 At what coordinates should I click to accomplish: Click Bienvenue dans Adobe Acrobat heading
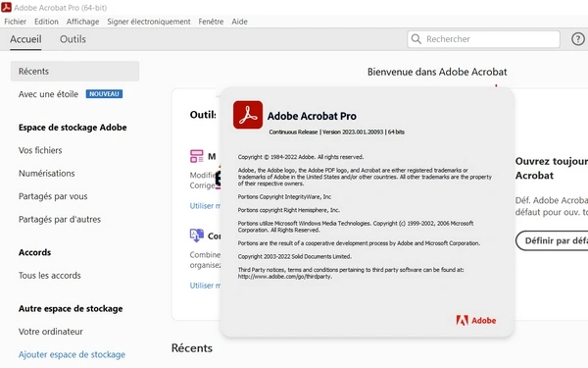(x=437, y=72)
